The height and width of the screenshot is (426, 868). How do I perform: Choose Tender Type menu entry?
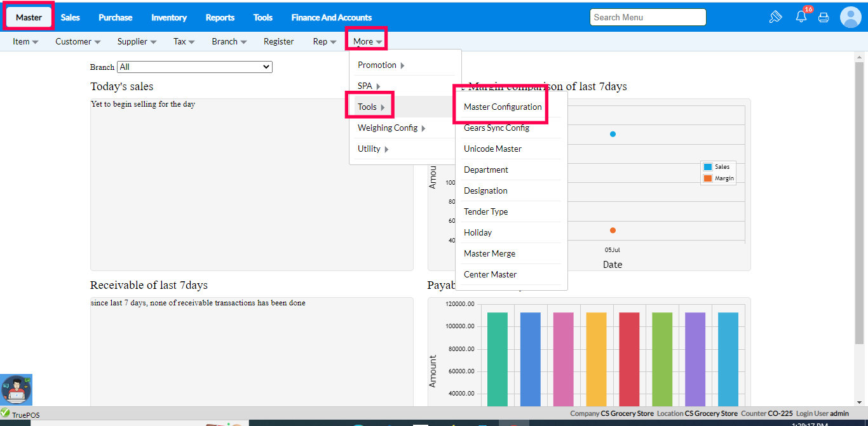tap(486, 211)
